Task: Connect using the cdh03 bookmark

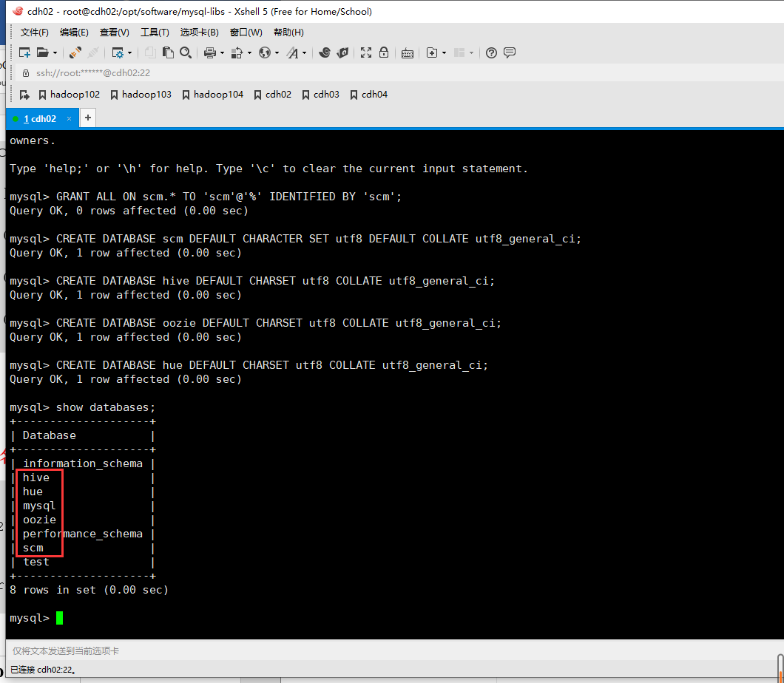Action: [x=320, y=95]
